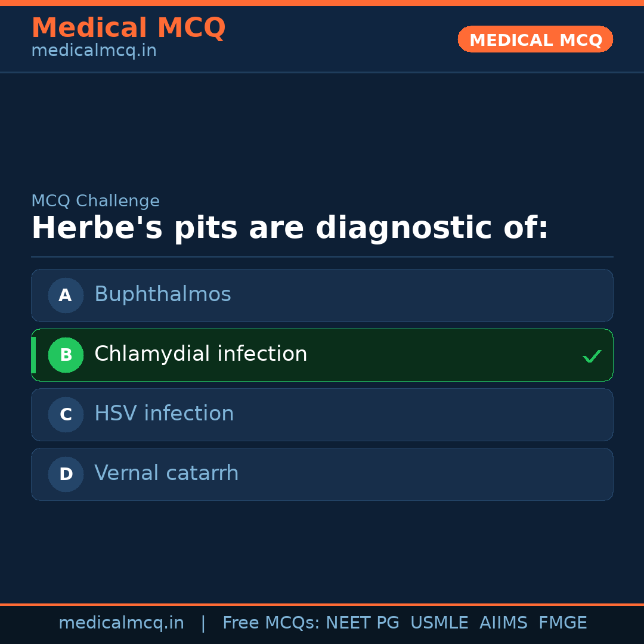Select the Buphthalmos answer option
This screenshot has height=644, width=644.
pos(162,295)
